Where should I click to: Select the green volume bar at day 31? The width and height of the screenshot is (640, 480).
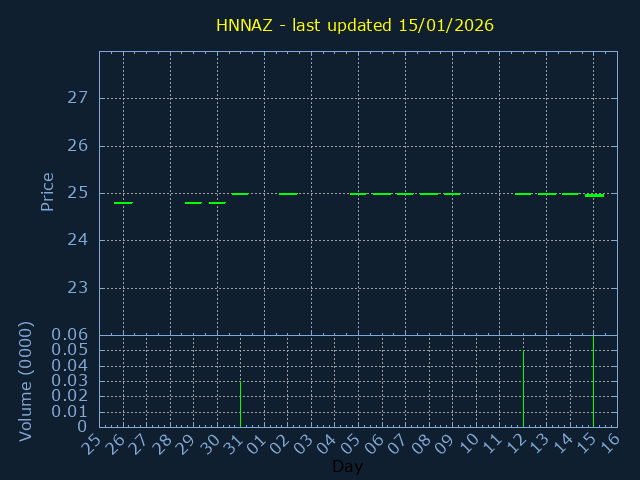point(240,403)
